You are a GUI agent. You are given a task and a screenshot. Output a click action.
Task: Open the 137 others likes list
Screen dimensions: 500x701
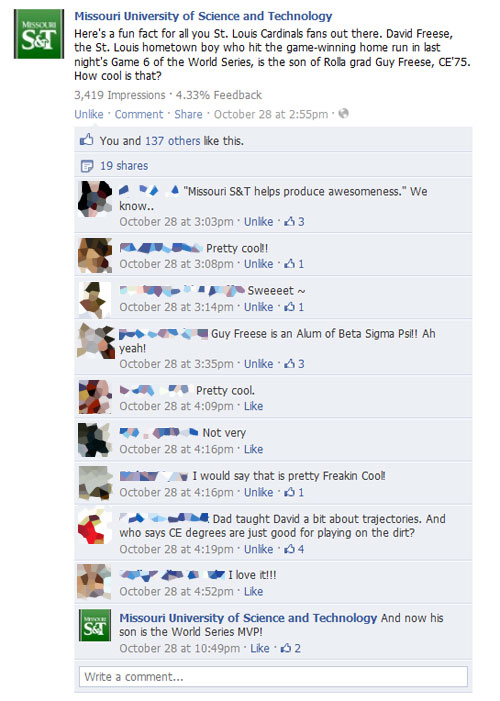coord(173,141)
